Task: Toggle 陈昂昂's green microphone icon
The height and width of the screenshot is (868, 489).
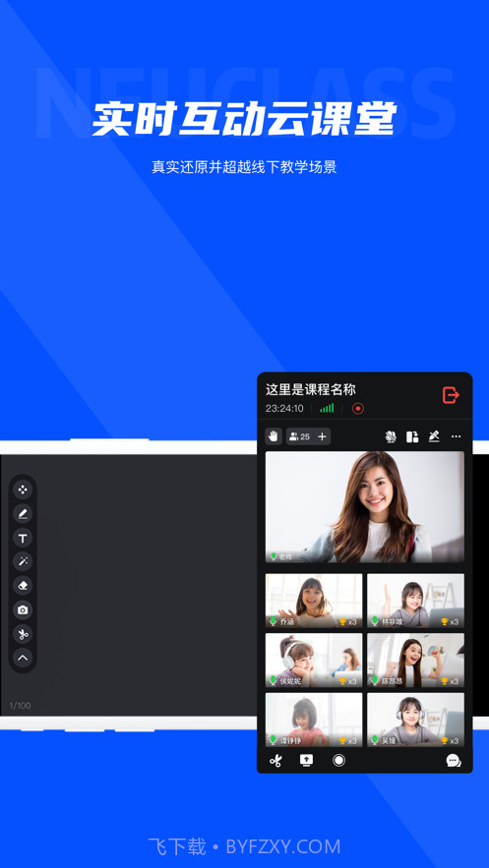Action: pos(375,681)
